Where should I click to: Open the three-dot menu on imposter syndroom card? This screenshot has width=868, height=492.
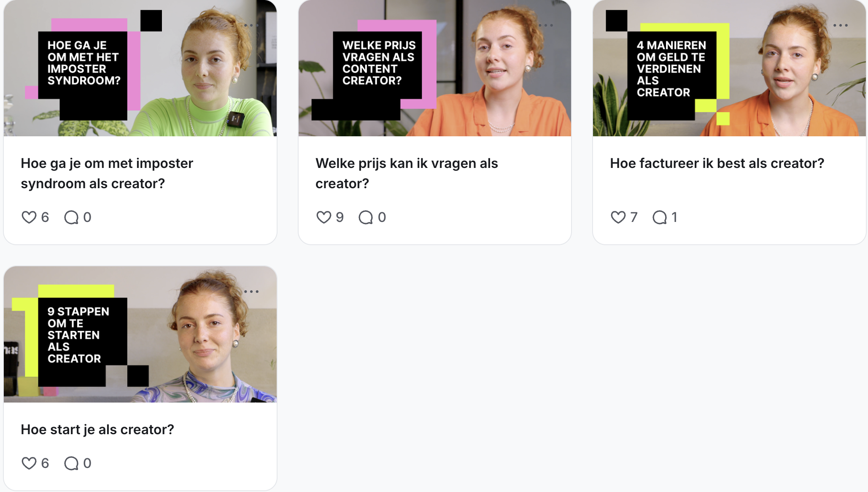pos(251,25)
